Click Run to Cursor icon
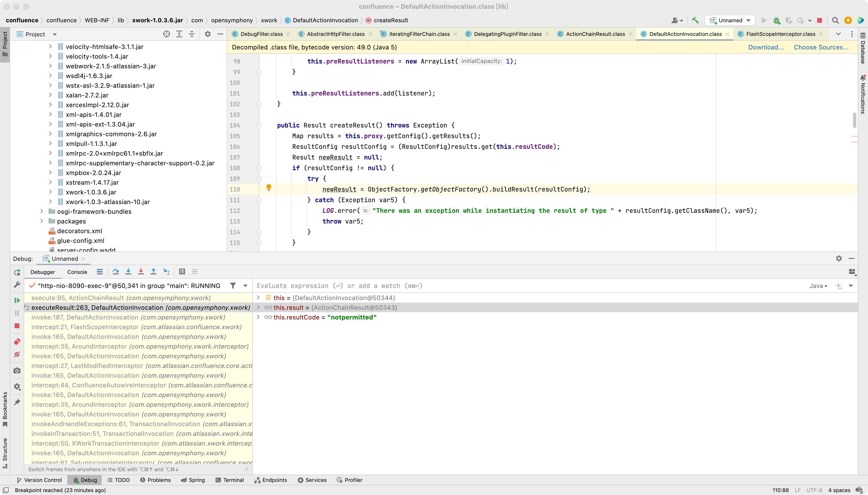This screenshot has width=868, height=495. click(166, 272)
